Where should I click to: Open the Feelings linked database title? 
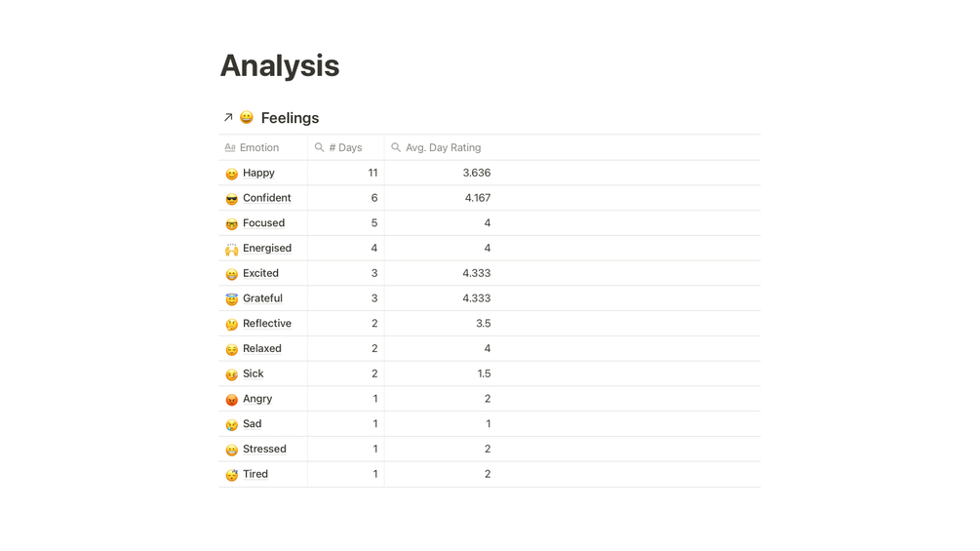point(290,118)
